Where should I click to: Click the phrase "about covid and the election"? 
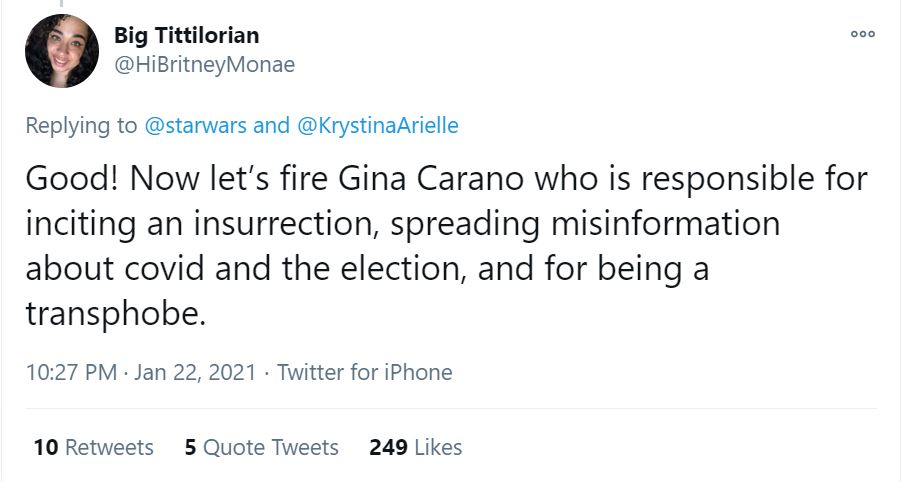tap(268, 268)
